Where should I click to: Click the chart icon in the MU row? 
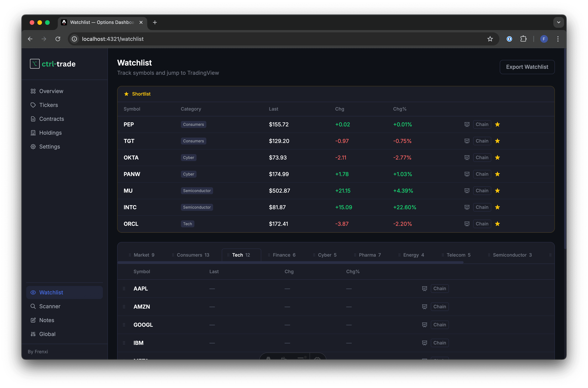pyautogui.click(x=467, y=191)
